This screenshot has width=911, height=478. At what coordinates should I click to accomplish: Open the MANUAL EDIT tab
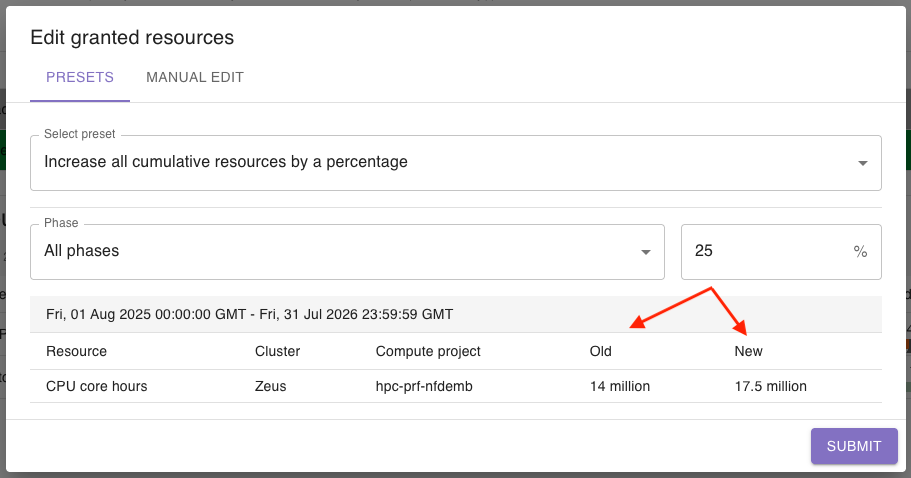tap(195, 78)
